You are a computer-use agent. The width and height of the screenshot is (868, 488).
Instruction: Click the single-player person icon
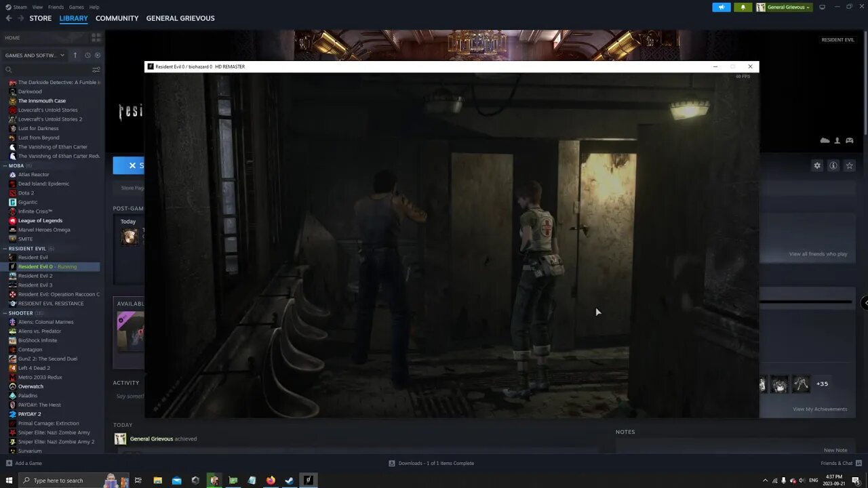837,140
